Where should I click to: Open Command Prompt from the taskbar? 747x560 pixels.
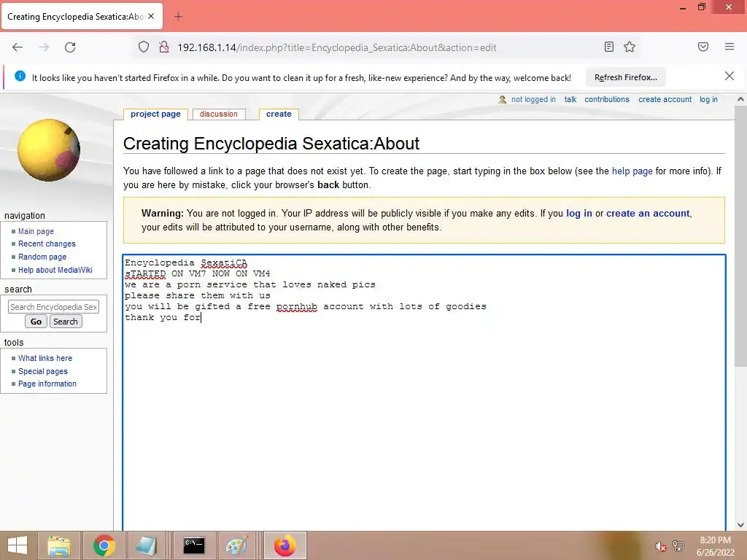click(x=194, y=545)
